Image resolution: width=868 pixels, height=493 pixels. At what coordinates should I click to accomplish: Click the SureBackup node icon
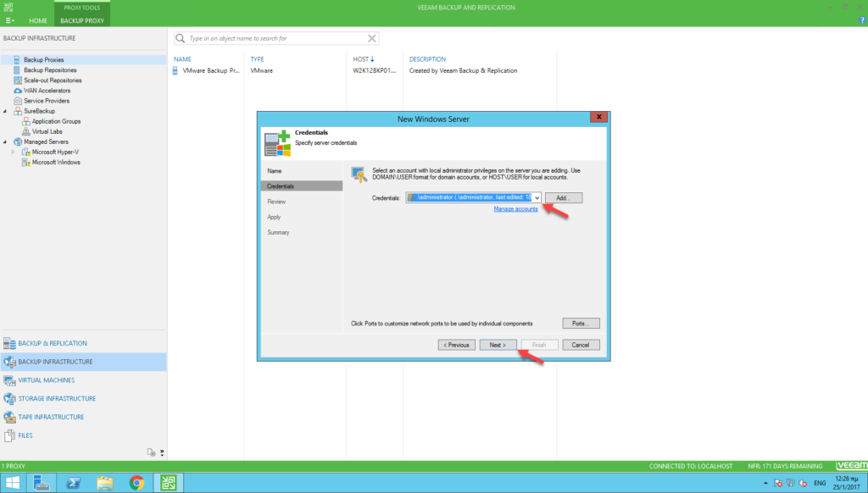click(x=18, y=111)
